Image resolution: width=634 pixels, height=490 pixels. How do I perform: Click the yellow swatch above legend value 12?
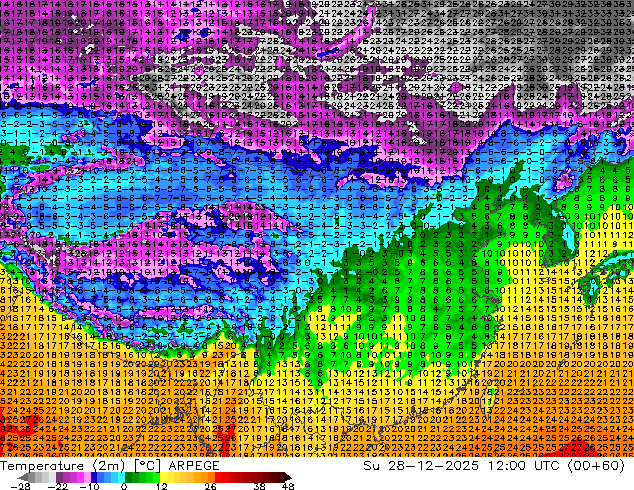(163, 477)
